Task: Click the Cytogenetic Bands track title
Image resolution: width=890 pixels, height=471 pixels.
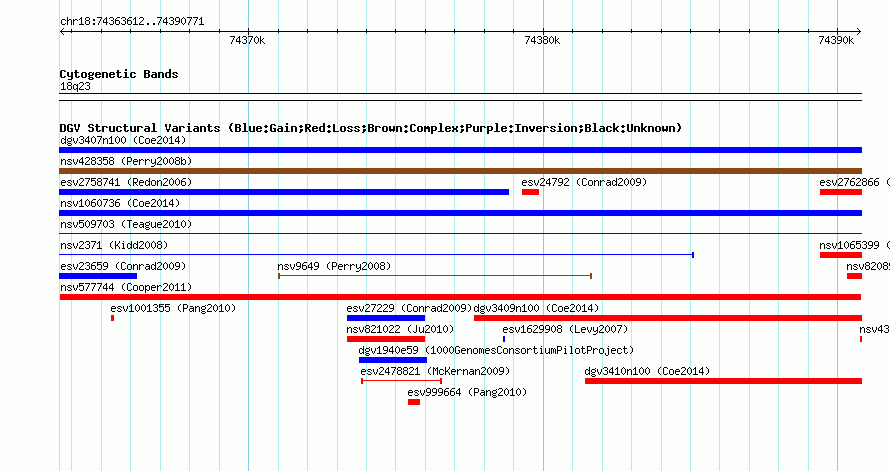Action: pyautogui.click(x=119, y=74)
